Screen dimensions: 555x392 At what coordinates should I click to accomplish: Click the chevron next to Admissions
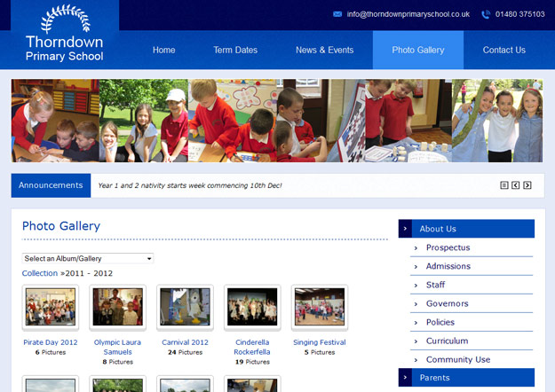coord(416,267)
